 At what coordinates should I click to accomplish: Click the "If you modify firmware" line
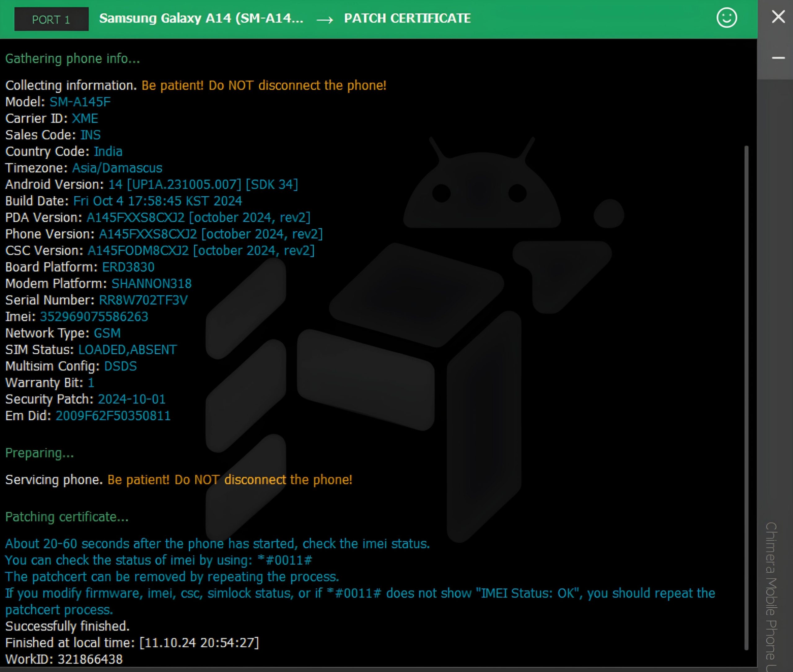360,601
